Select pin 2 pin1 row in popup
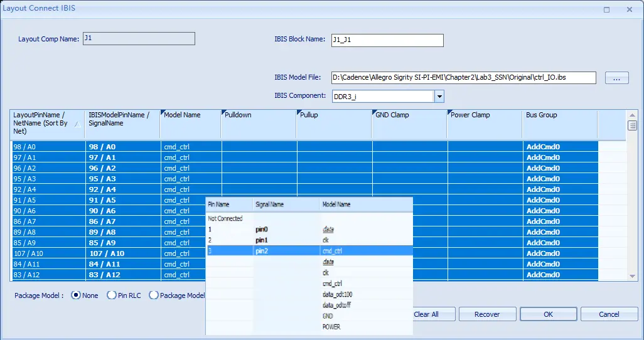The width and height of the screenshot is (644, 340). 309,240
